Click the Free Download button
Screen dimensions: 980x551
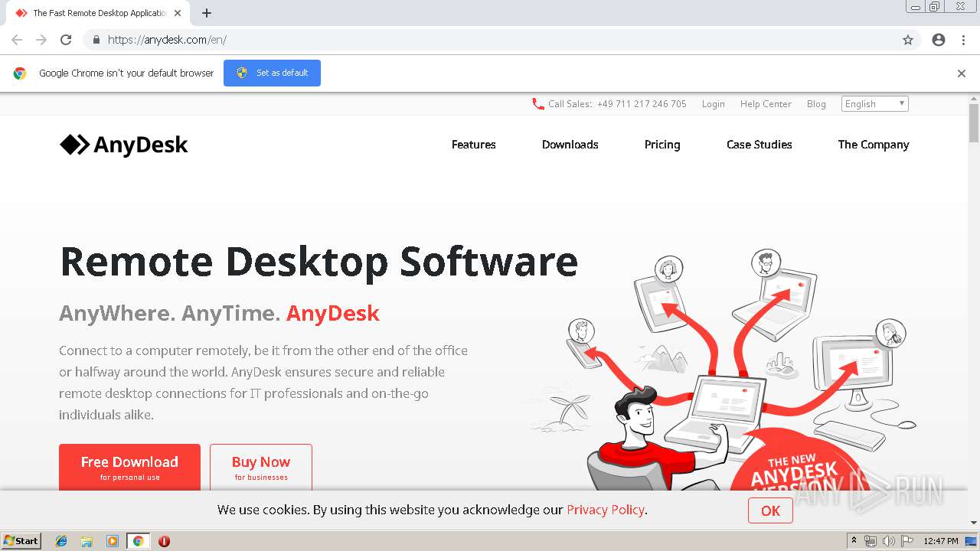coord(129,467)
